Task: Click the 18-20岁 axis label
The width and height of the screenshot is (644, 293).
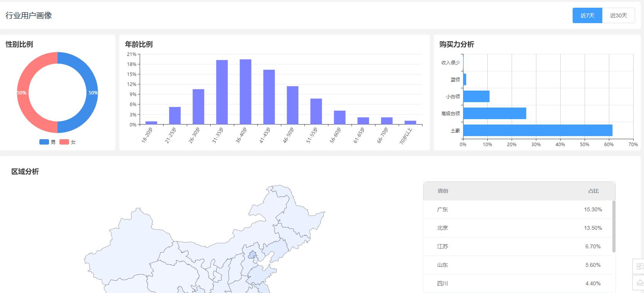Action: pos(147,135)
